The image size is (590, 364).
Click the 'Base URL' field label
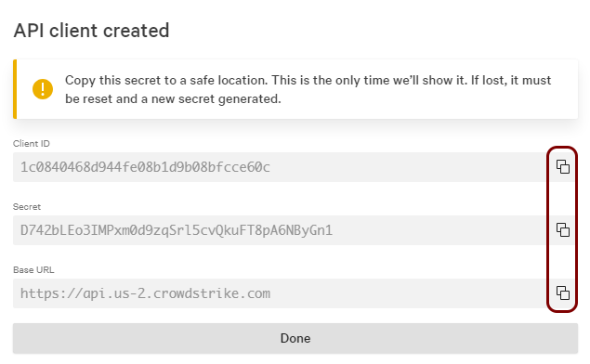click(x=33, y=270)
